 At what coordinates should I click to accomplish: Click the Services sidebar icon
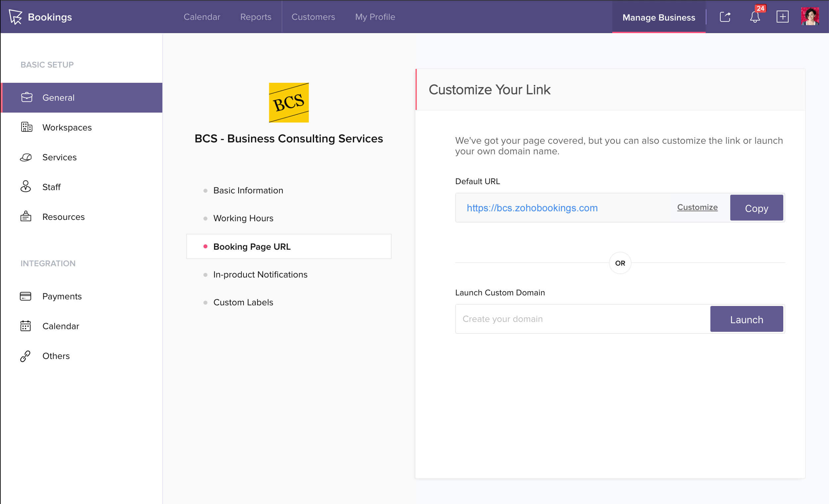(x=26, y=157)
